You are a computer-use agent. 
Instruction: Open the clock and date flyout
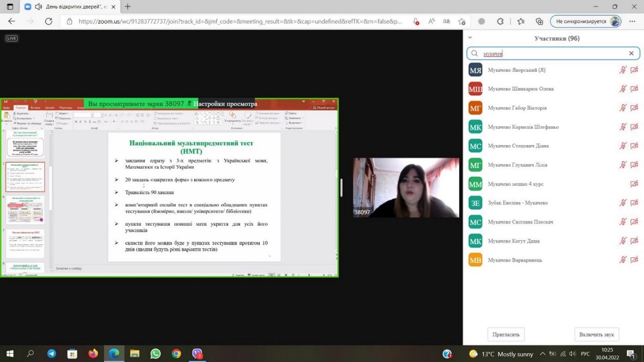pyautogui.click(x=607, y=354)
